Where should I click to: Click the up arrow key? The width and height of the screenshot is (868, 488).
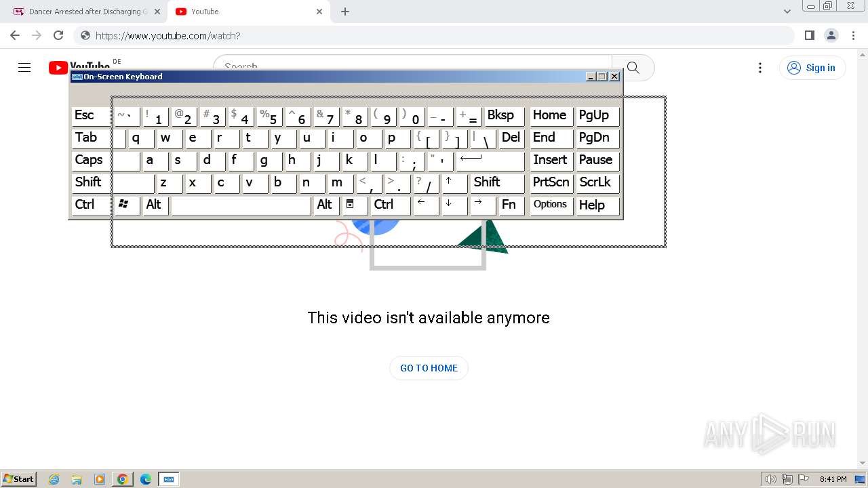(454, 183)
